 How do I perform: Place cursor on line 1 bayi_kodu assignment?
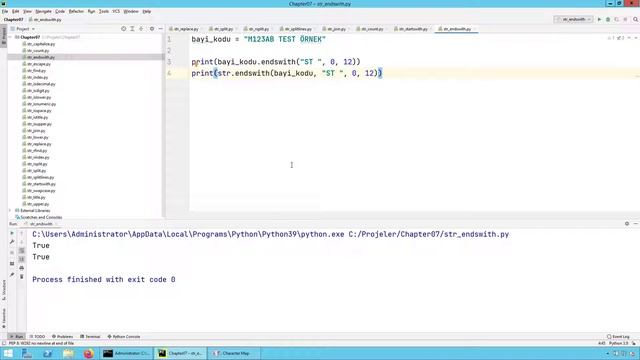point(258,39)
